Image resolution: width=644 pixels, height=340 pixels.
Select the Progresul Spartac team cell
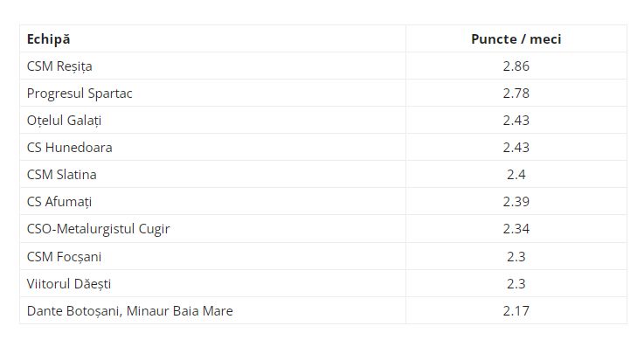(212, 93)
